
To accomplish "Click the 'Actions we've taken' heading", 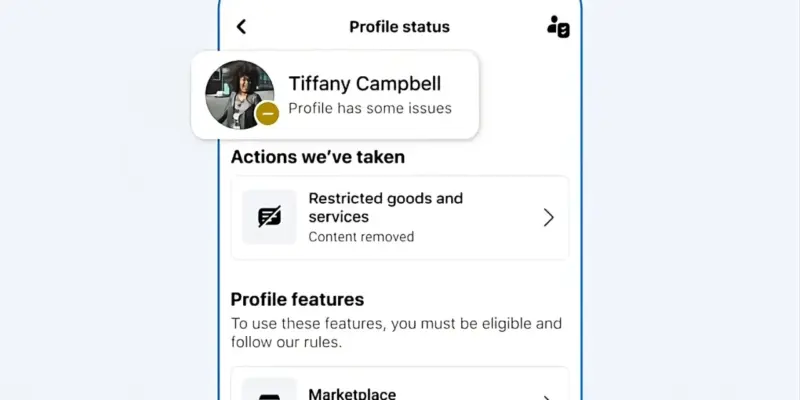I will pyautogui.click(x=318, y=156).
